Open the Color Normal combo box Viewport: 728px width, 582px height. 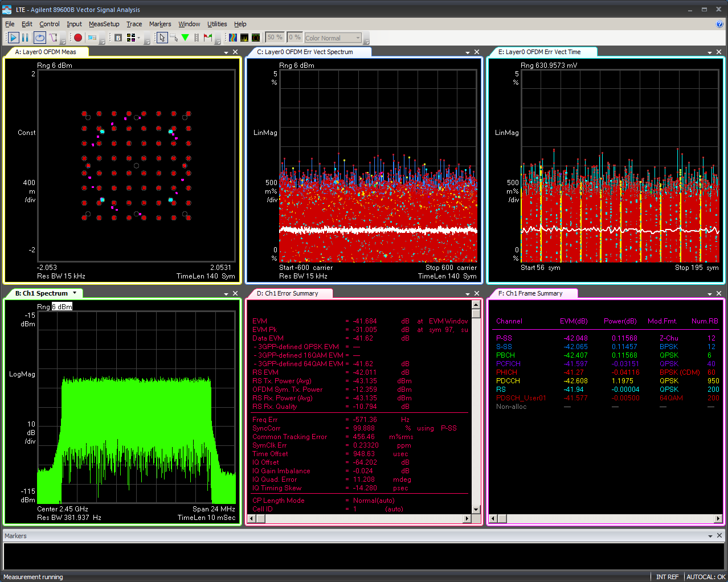tap(333, 38)
